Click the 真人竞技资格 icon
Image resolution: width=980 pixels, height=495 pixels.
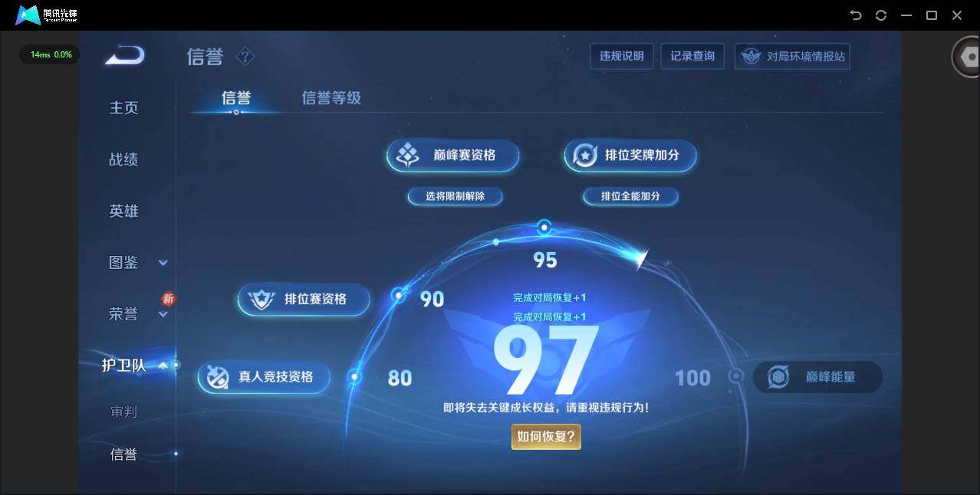click(x=218, y=377)
